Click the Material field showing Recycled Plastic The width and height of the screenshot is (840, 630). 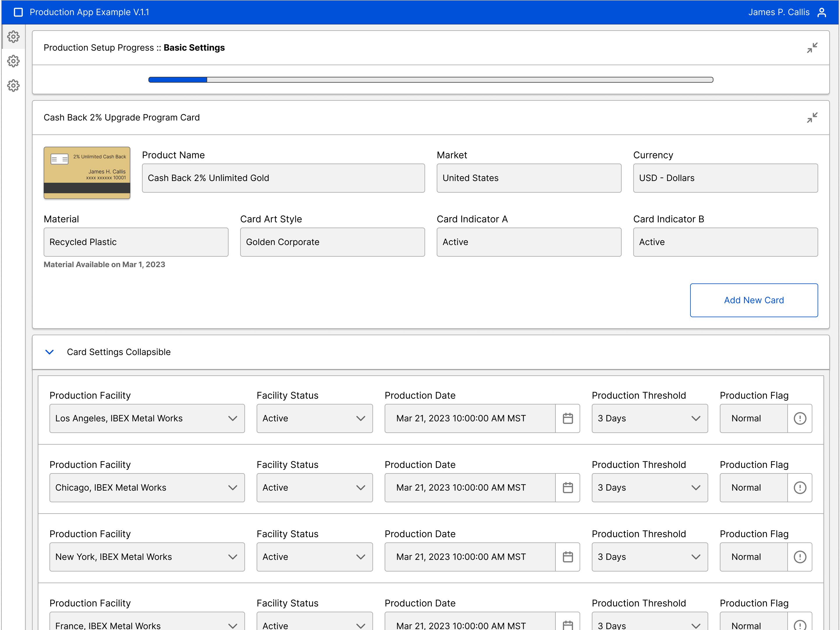tap(136, 242)
